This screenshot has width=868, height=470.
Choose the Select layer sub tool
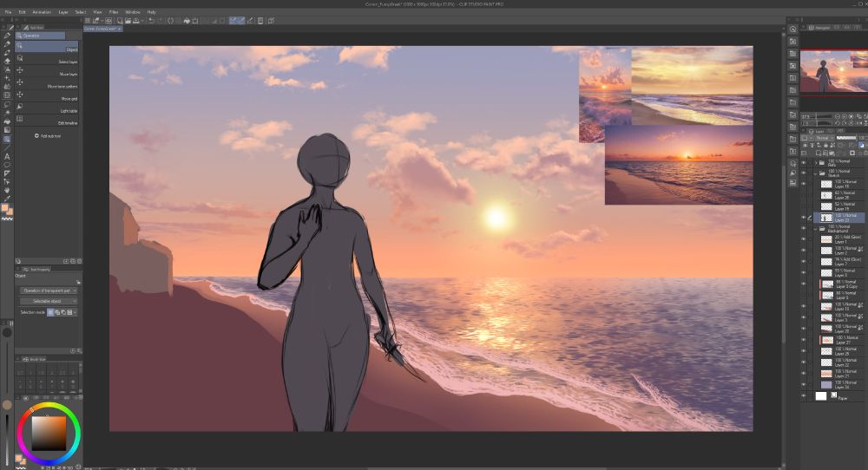tap(48, 59)
